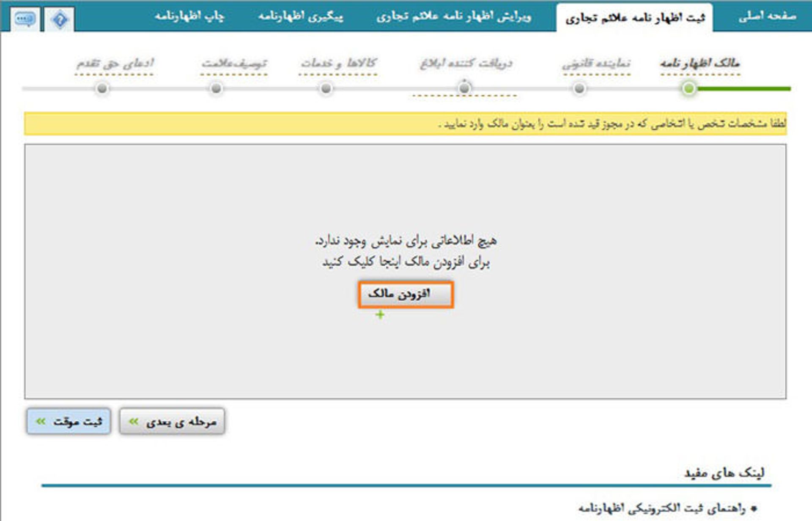Click the progress dot under توصیف علامت

coord(216,88)
